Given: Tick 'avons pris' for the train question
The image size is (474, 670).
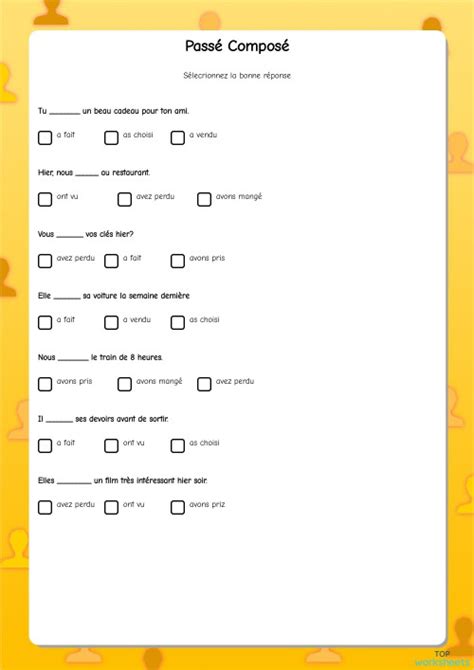Looking at the screenshot, I should click(x=45, y=384).
